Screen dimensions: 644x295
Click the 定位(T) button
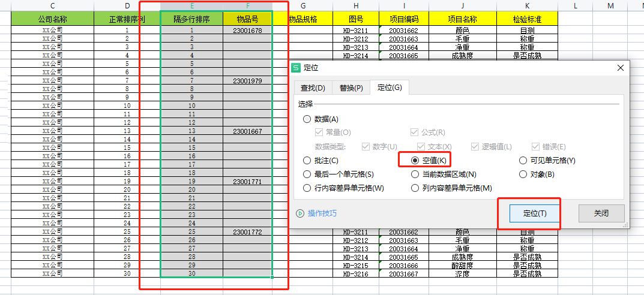[535, 213]
